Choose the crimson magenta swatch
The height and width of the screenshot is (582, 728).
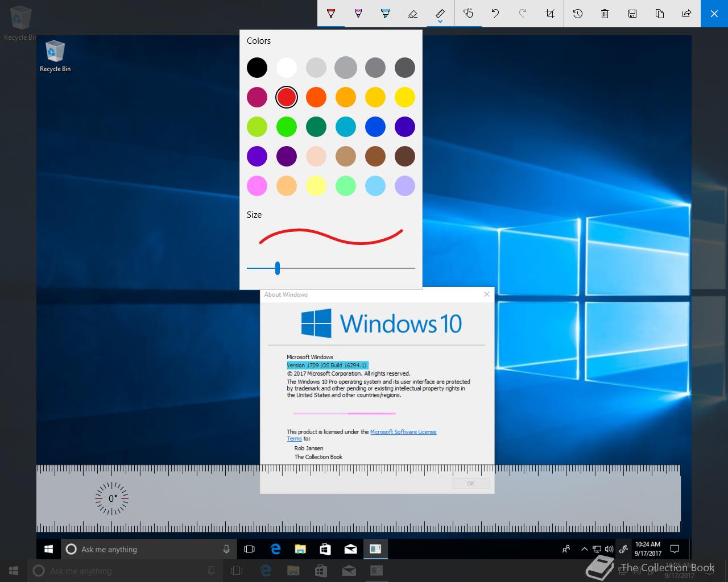(x=257, y=97)
